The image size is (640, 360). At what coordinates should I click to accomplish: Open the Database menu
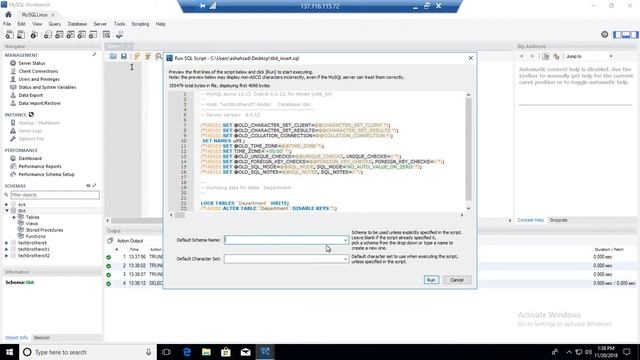[x=77, y=24]
